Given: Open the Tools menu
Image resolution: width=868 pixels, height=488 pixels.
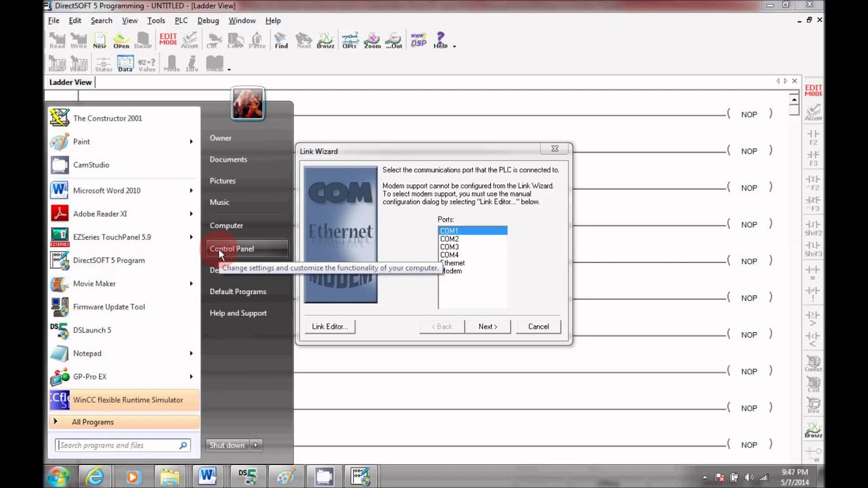Looking at the screenshot, I should pyautogui.click(x=156, y=20).
